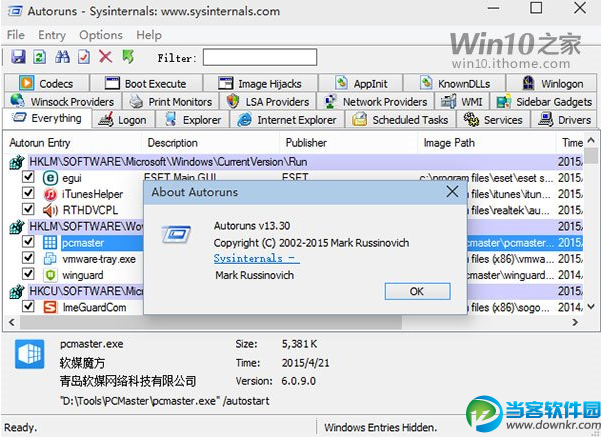Click the list's scroll down arrow
602x439 pixels.
pyautogui.click(x=591, y=307)
